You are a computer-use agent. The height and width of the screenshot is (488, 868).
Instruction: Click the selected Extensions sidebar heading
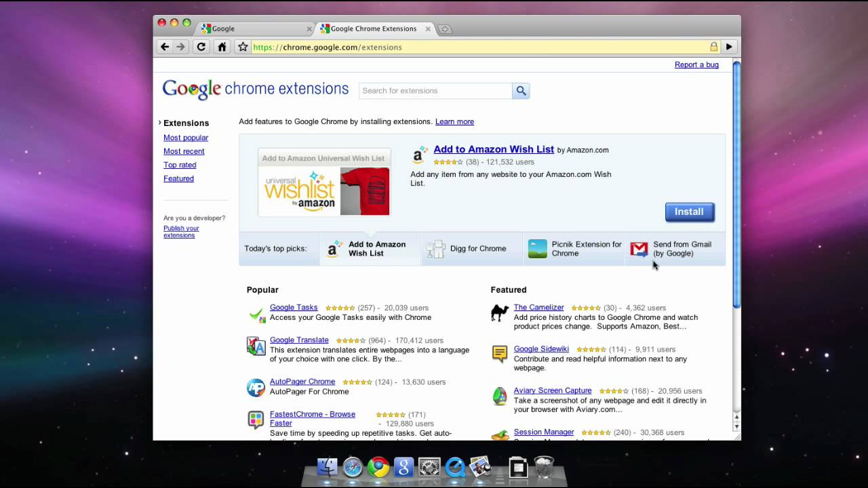(x=186, y=123)
